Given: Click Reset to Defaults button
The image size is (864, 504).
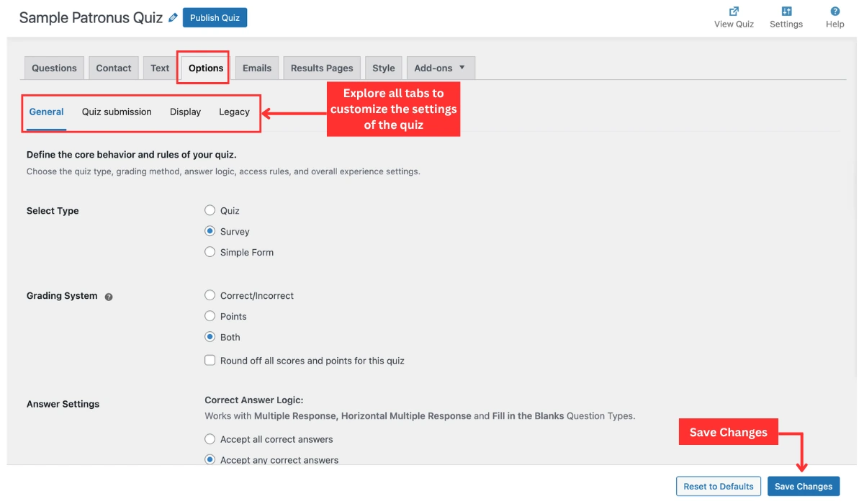Looking at the screenshot, I should click(718, 486).
